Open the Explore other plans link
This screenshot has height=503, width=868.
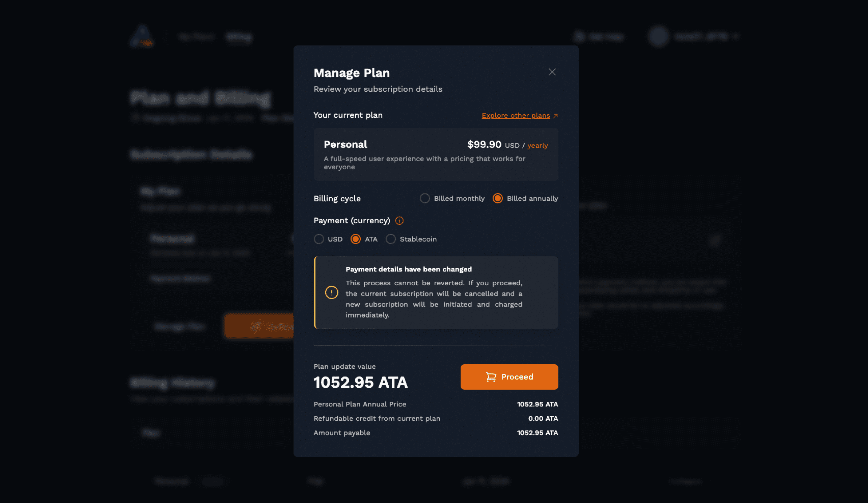click(x=516, y=115)
